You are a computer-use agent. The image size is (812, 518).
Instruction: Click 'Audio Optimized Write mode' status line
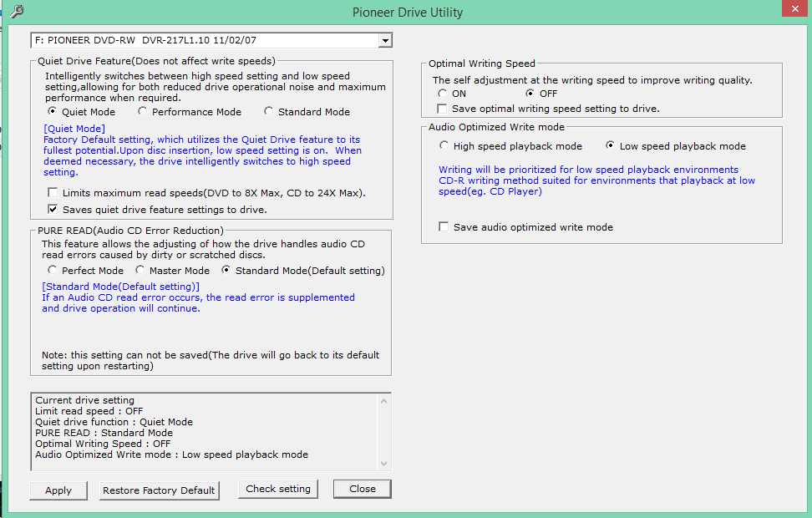point(171,455)
